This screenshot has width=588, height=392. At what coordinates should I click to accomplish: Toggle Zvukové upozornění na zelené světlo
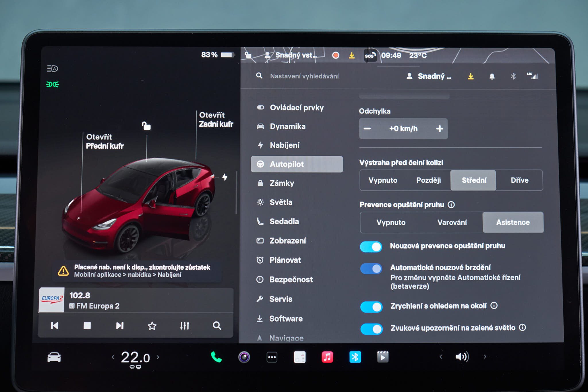pos(372,329)
